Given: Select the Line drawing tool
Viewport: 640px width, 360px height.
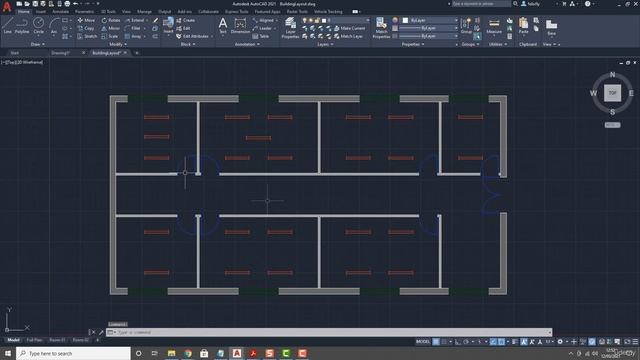Looking at the screenshot, I should [7, 25].
